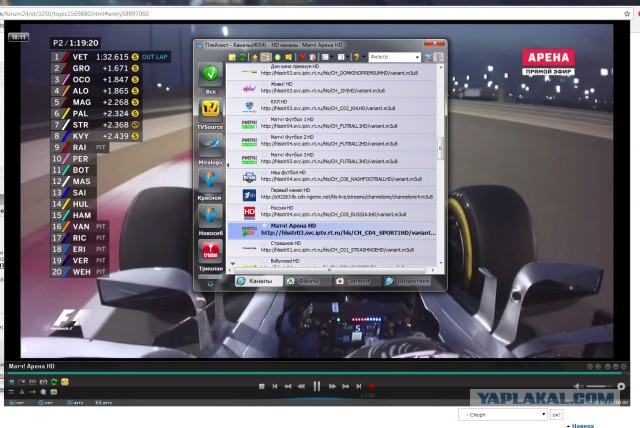Click the clear filter funnel icon
This screenshot has height=428, width=640.
click(429, 57)
